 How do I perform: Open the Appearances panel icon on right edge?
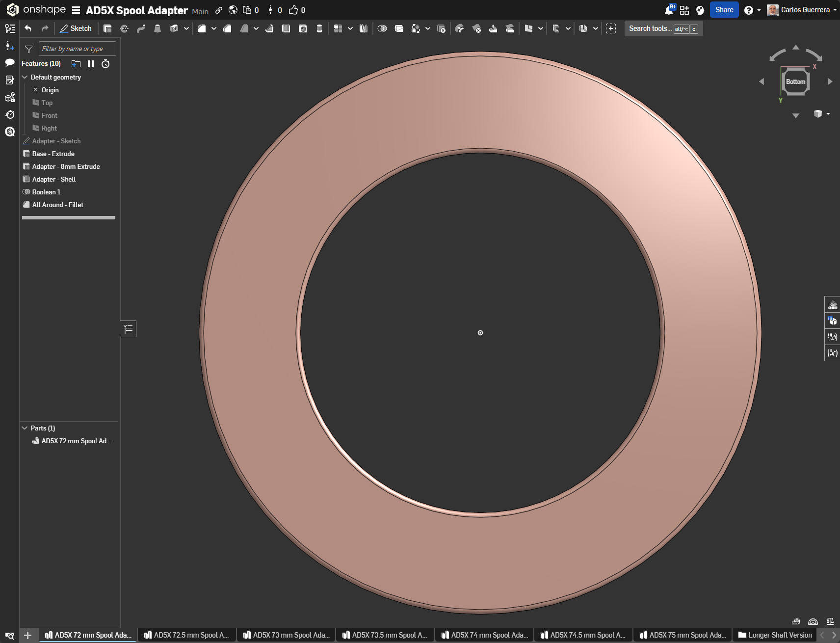(x=833, y=305)
